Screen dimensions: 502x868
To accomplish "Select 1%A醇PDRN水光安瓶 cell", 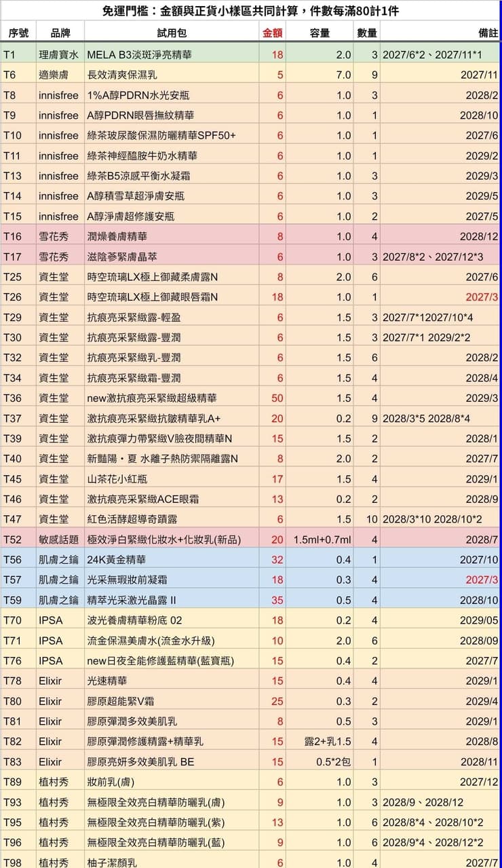I will coord(172,95).
